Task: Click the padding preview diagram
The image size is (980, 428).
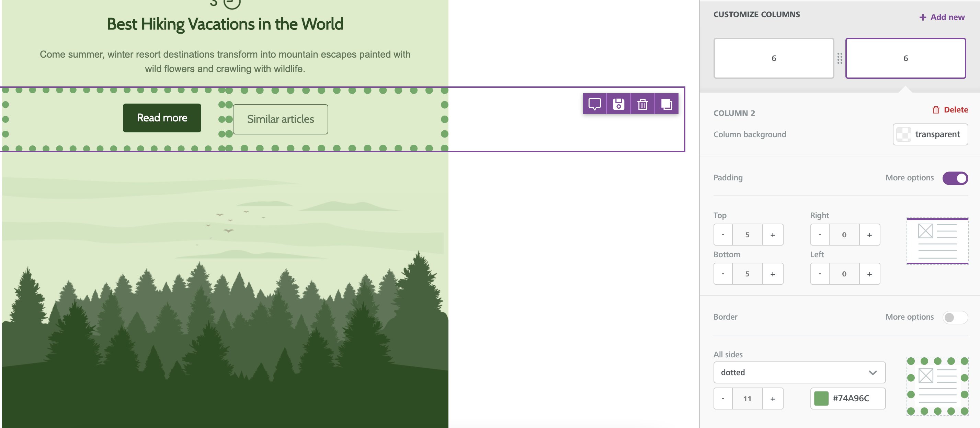Action: 937,241
